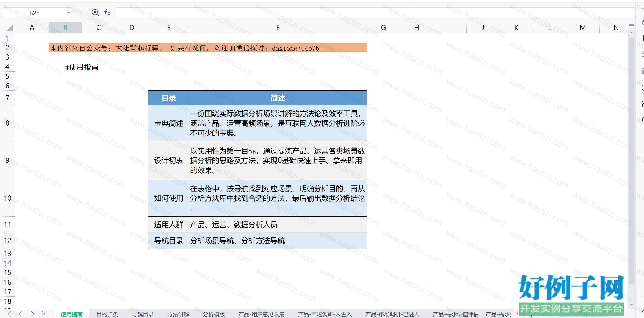Click the #使用指南 heading cell
Image resolution: width=644 pixels, height=318 pixels.
tap(82, 67)
